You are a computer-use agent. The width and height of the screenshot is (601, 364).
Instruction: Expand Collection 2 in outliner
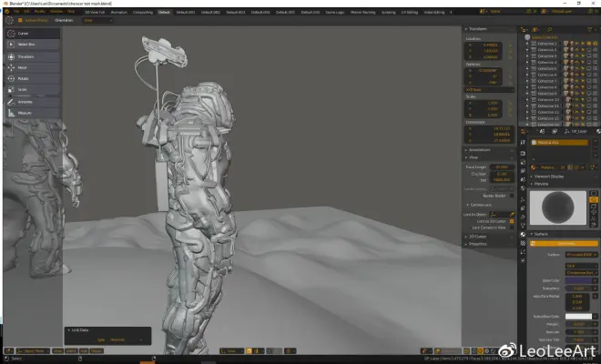(x=527, y=50)
